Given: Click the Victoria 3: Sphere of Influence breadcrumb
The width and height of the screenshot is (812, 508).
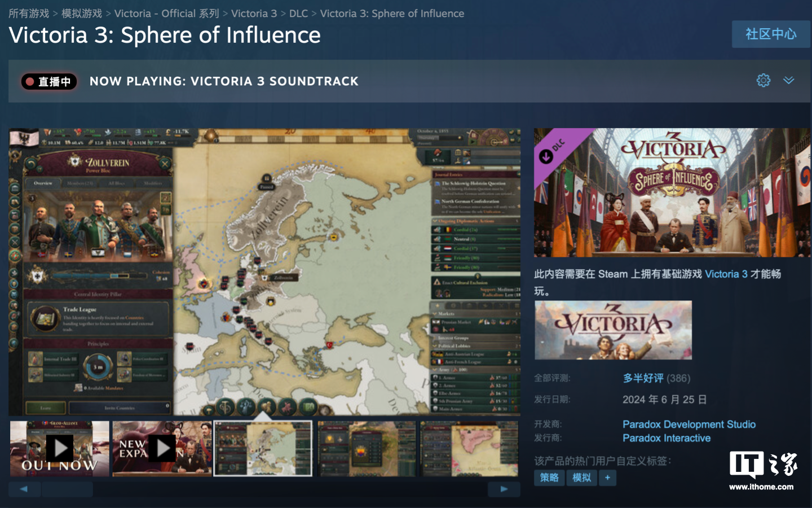Looking at the screenshot, I should [392, 13].
